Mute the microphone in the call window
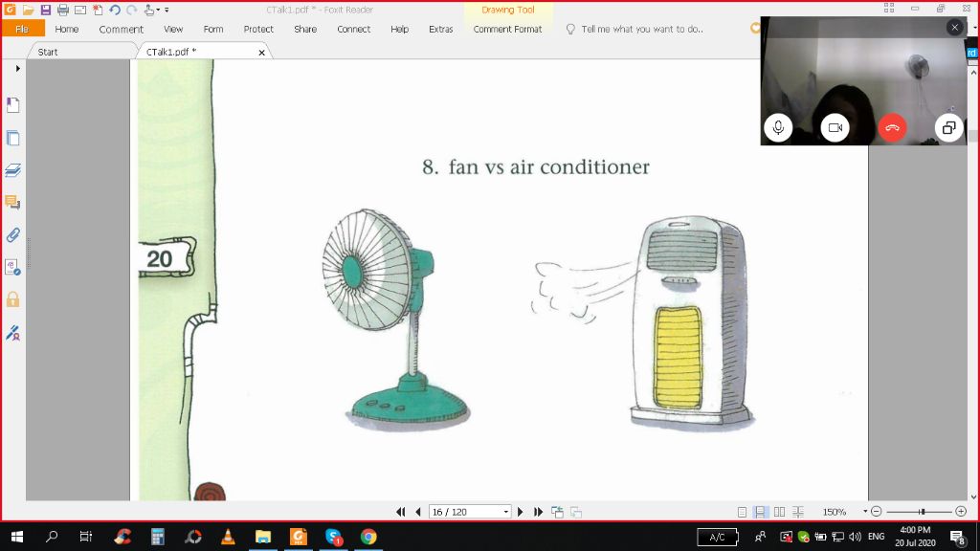The width and height of the screenshot is (980, 551). pos(778,127)
